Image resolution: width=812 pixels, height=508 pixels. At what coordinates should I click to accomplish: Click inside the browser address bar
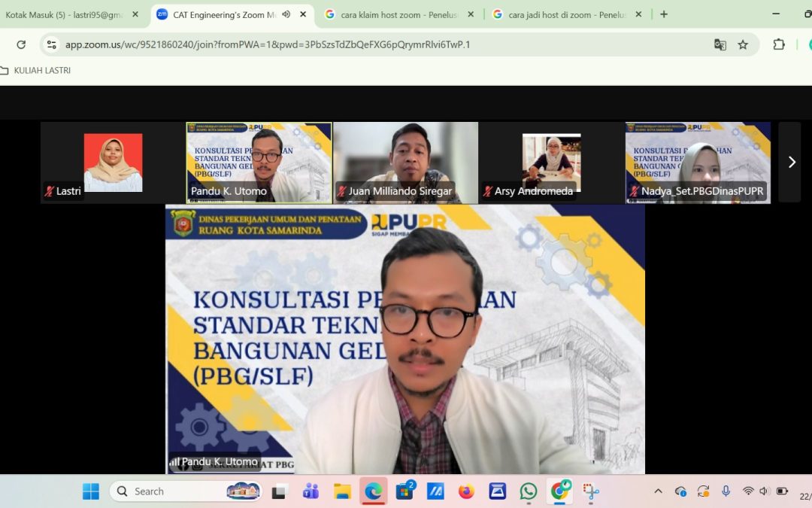[301, 45]
